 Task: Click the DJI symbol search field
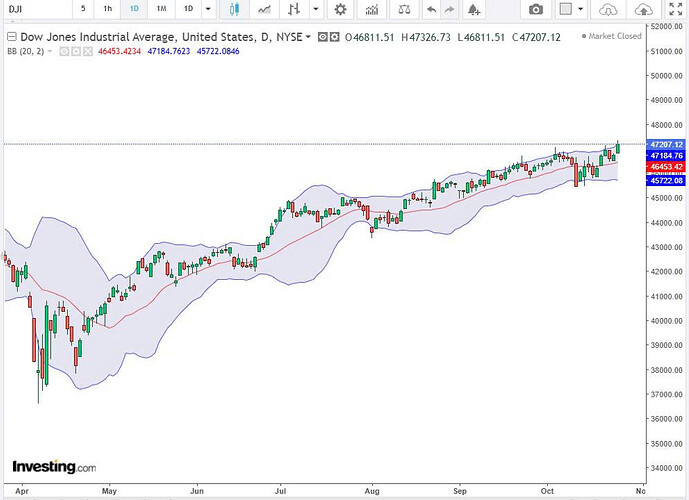click(30, 9)
